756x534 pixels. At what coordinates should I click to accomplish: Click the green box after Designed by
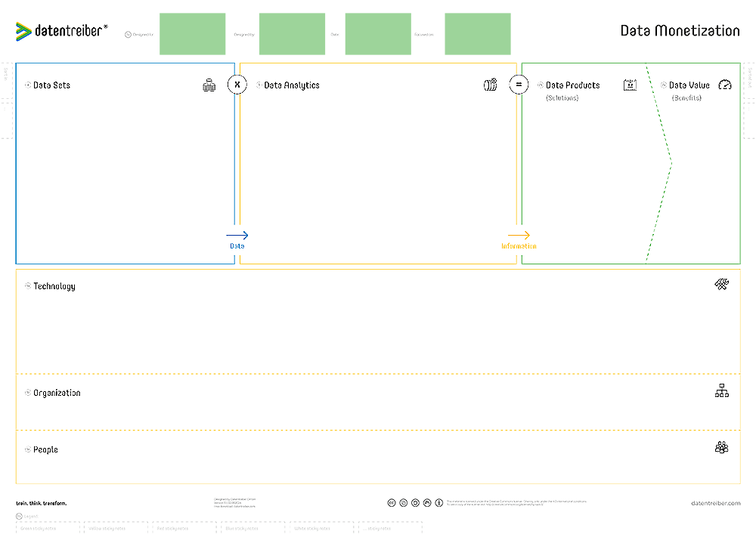(292, 34)
